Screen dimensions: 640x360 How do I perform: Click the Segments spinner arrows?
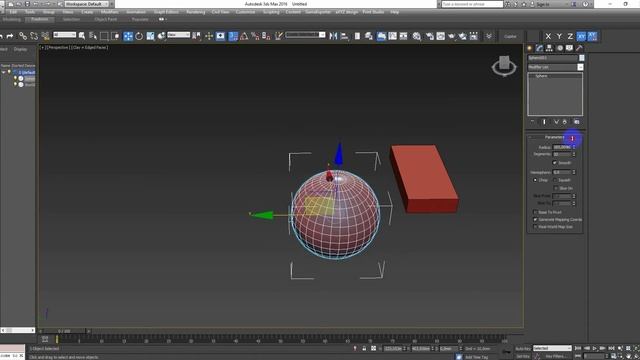574,154
